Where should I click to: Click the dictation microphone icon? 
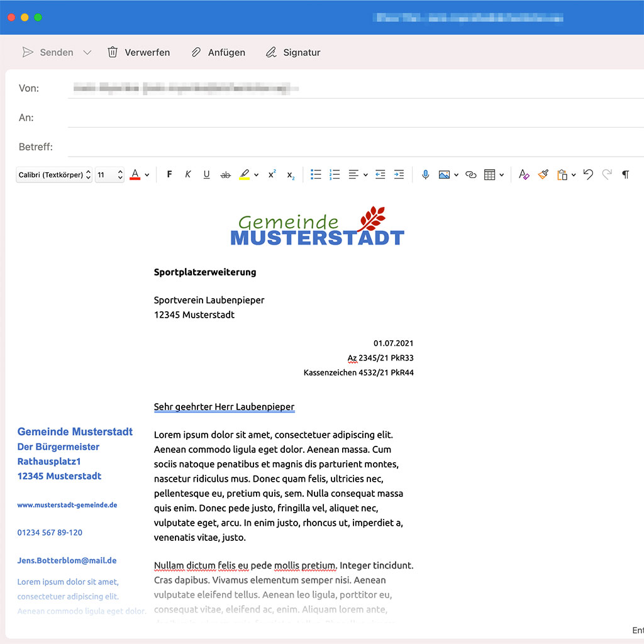[426, 175]
